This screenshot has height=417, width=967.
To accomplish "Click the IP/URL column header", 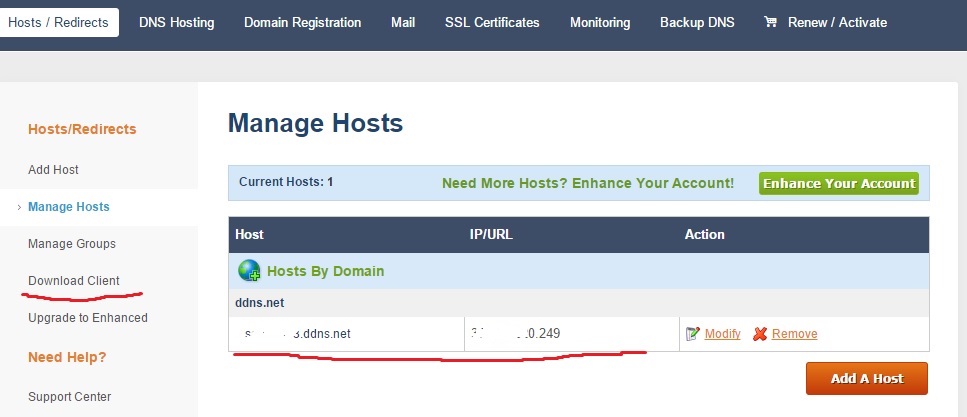I will (x=492, y=234).
